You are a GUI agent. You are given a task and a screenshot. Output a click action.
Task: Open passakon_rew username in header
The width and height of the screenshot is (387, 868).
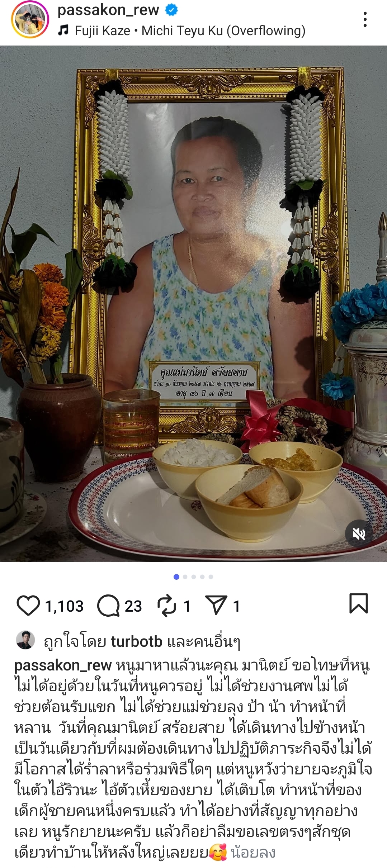[x=108, y=10]
